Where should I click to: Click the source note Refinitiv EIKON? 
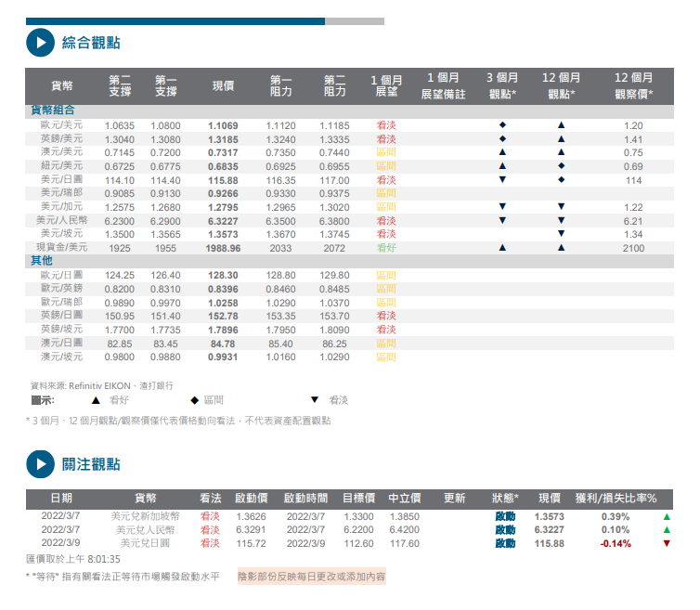99,386
